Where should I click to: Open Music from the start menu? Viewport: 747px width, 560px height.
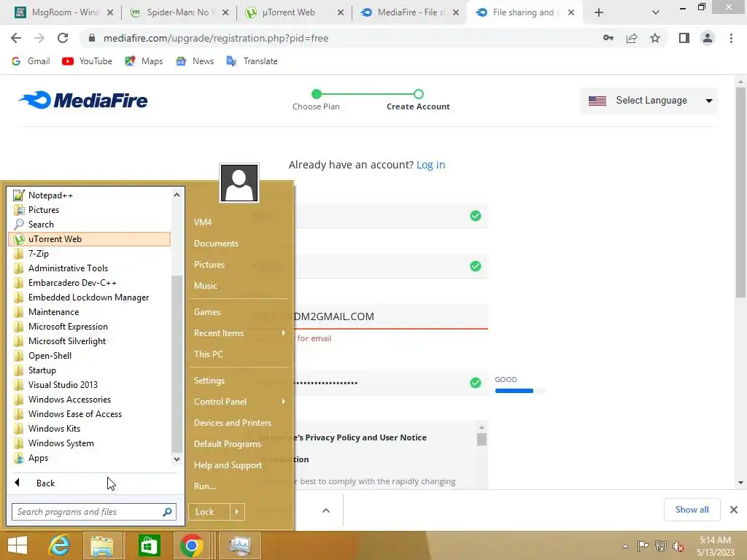tap(239, 286)
